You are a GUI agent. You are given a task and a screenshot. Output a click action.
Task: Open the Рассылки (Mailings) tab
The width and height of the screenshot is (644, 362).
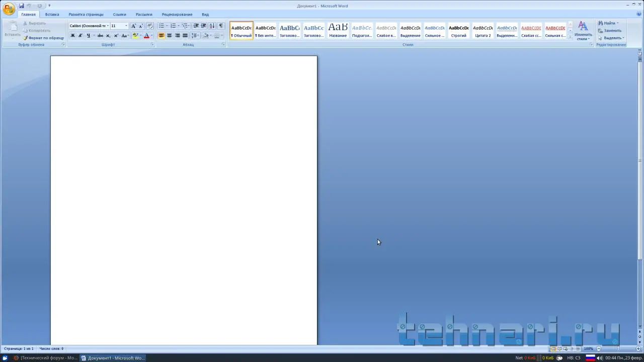(144, 15)
